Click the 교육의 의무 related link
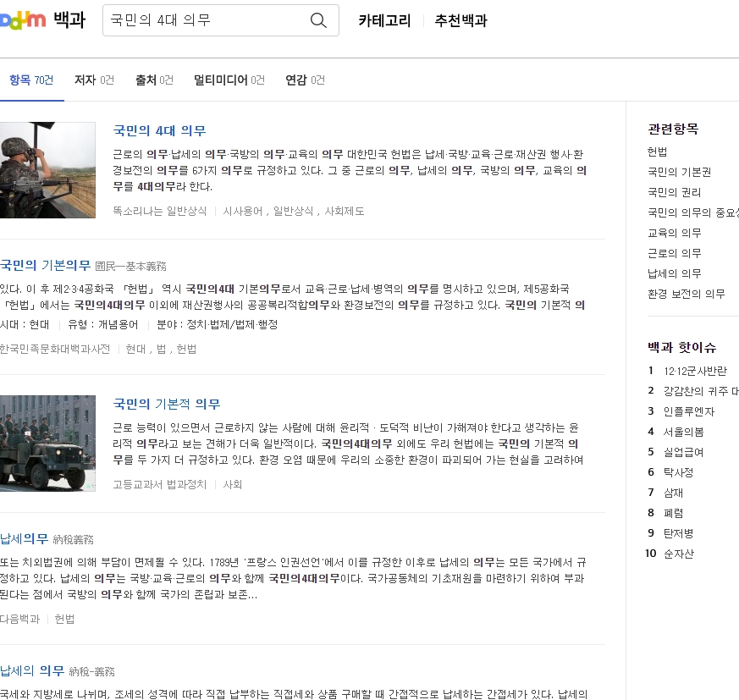 (671, 233)
